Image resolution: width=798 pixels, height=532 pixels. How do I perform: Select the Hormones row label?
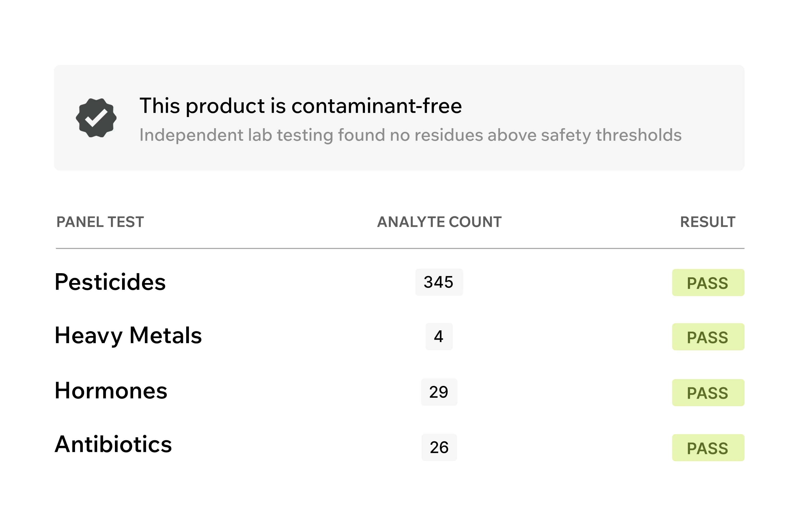click(111, 390)
